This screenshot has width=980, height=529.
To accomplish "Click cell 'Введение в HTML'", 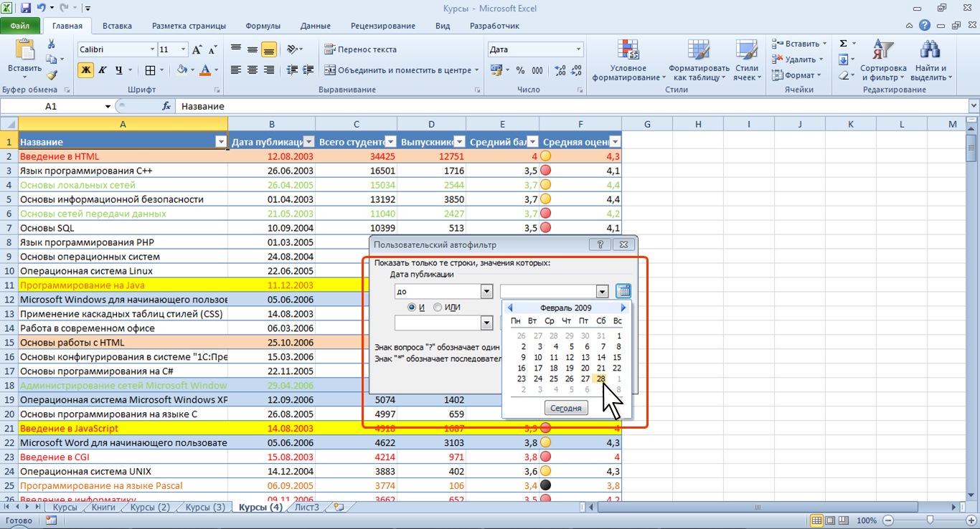I will (123, 156).
